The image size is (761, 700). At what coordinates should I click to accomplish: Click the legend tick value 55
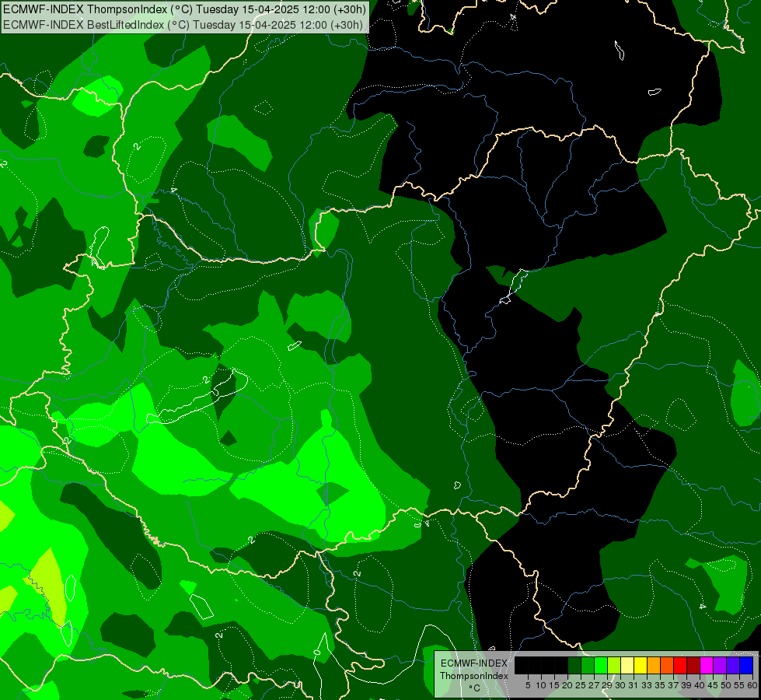click(x=740, y=685)
